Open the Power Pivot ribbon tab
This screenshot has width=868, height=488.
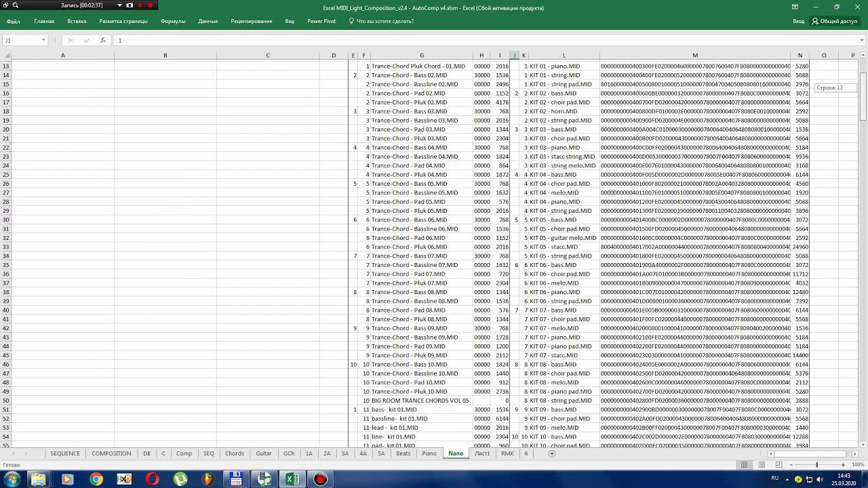[321, 21]
